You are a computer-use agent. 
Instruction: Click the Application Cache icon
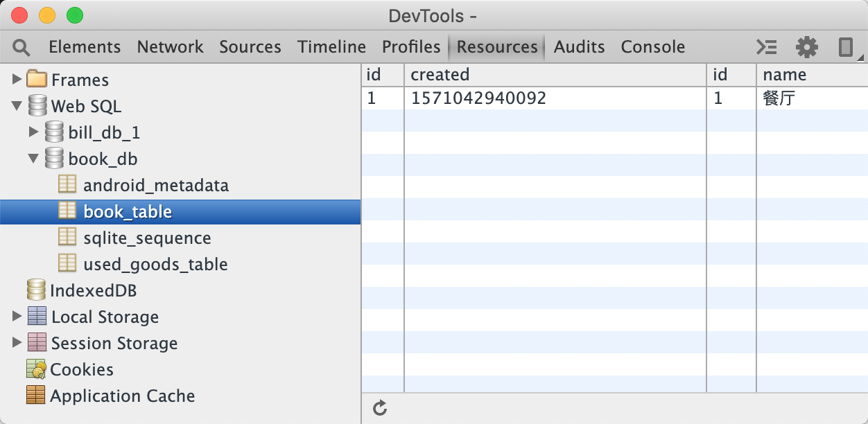pyautogui.click(x=35, y=396)
